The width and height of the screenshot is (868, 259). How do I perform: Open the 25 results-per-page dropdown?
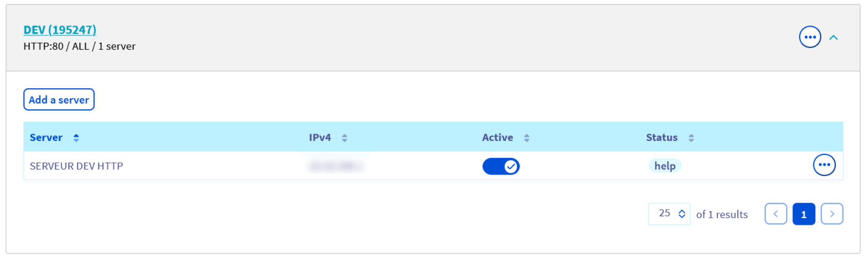coord(670,214)
